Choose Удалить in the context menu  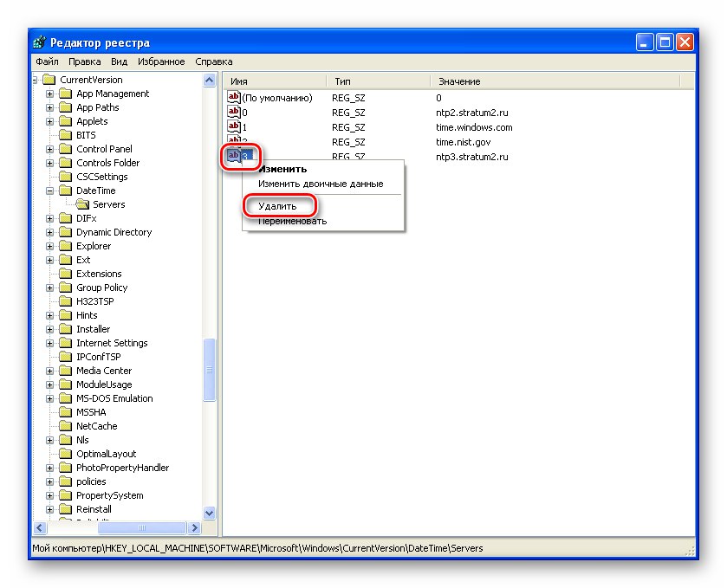tap(323, 206)
